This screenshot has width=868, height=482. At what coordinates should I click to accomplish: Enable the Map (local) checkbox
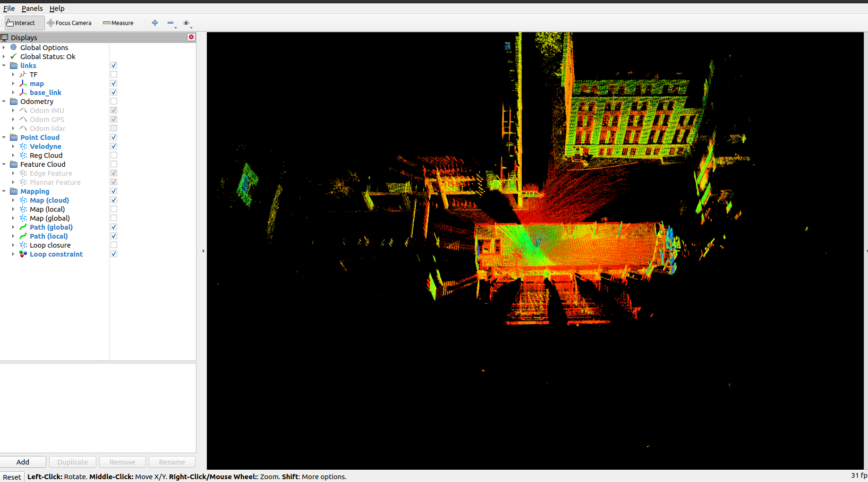click(x=114, y=209)
